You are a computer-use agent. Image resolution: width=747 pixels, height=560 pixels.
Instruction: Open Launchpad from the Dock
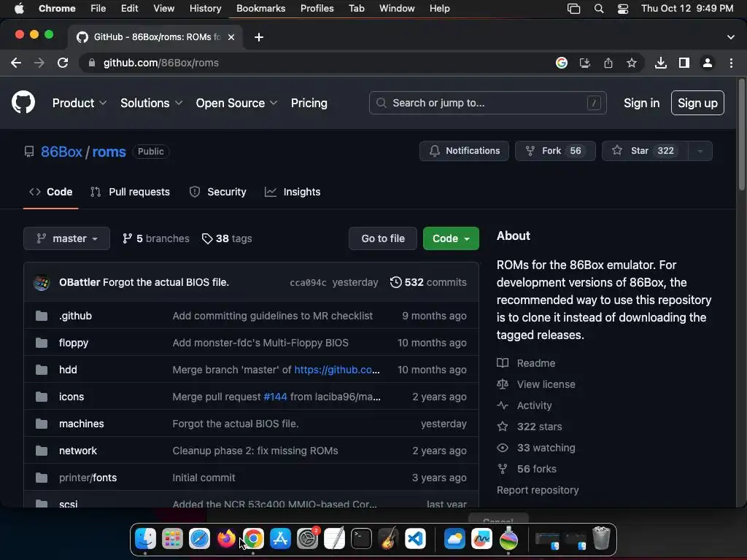click(x=172, y=539)
